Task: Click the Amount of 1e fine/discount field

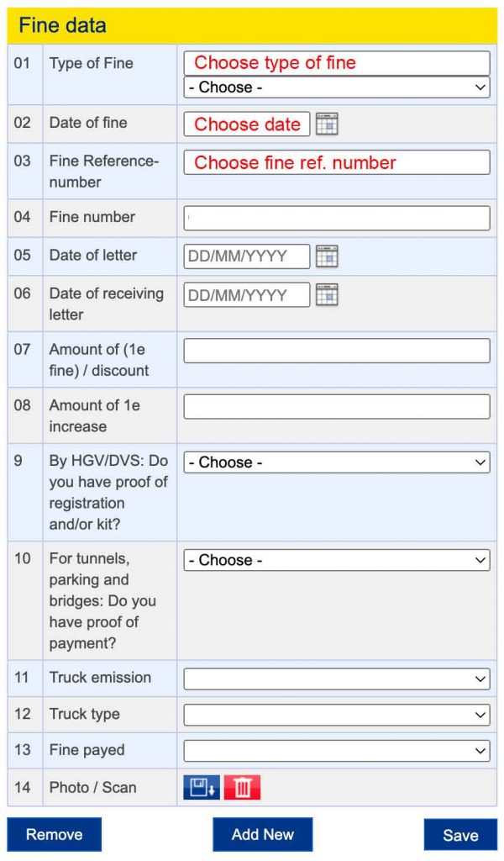Action: click(336, 351)
